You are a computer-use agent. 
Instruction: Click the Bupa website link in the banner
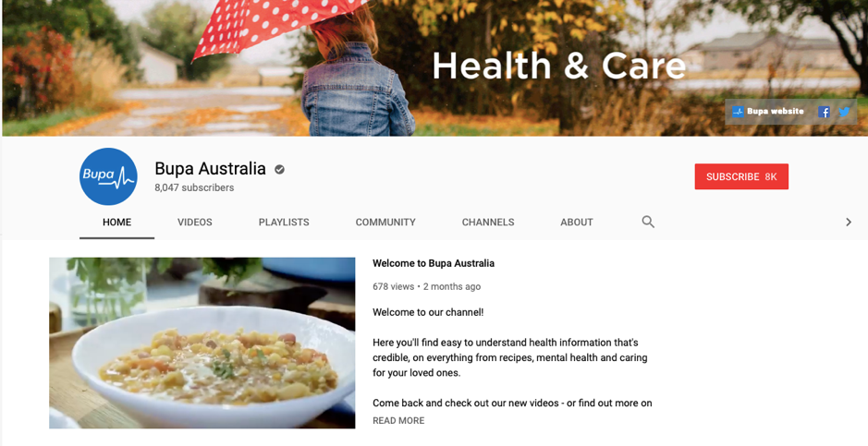(x=768, y=112)
